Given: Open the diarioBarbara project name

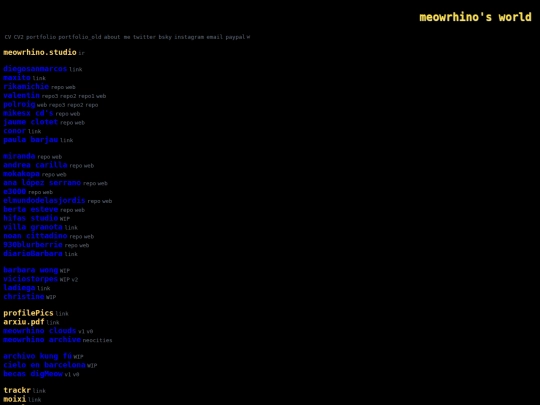Looking at the screenshot, I should [33, 253].
